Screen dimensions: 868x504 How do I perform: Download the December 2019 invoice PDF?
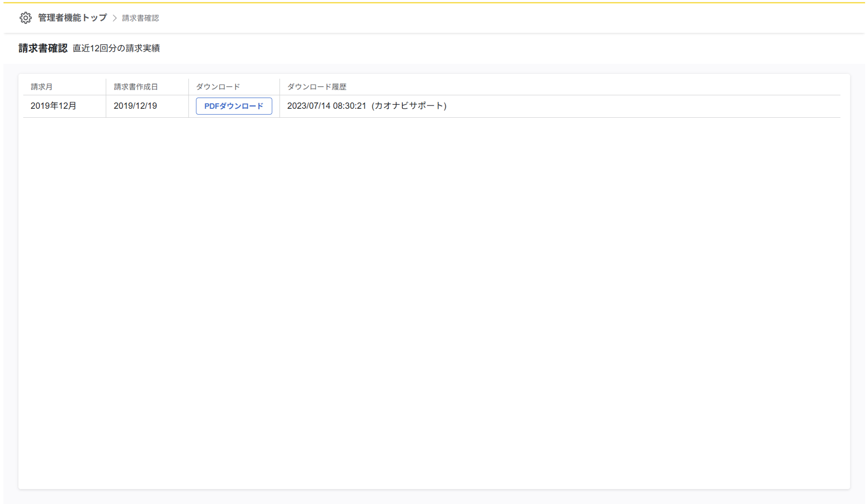tap(234, 106)
